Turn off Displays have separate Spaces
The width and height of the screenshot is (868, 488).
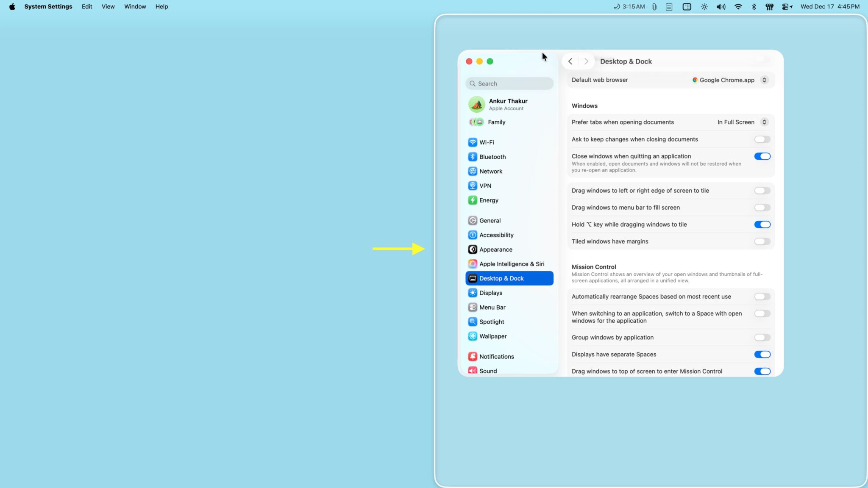(x=762, y=354)
